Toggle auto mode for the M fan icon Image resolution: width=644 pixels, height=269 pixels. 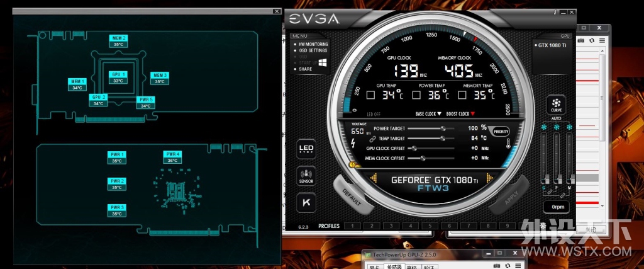click(x=569, y=127)
